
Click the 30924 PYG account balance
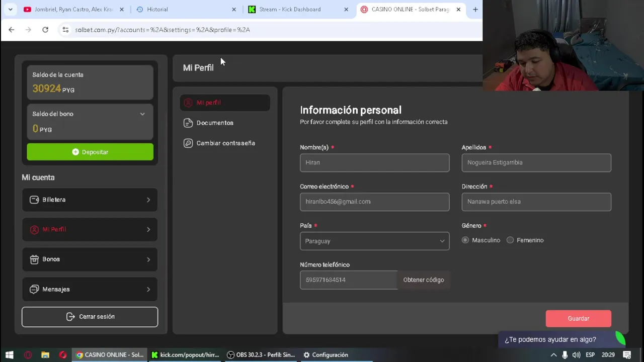click(x=53, y=89)
